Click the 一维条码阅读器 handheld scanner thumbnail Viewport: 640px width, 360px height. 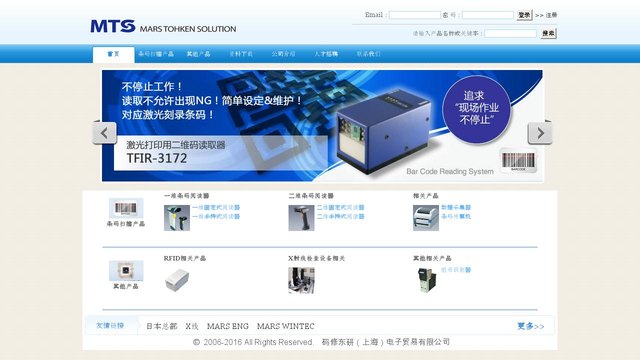pos(177,218)
